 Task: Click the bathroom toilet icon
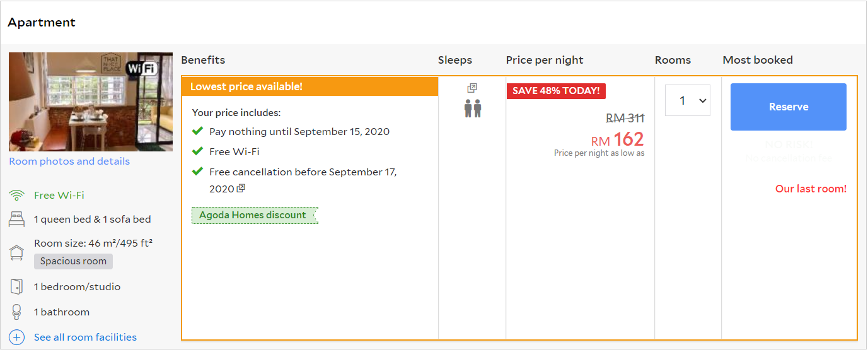[x=17, y=312]
